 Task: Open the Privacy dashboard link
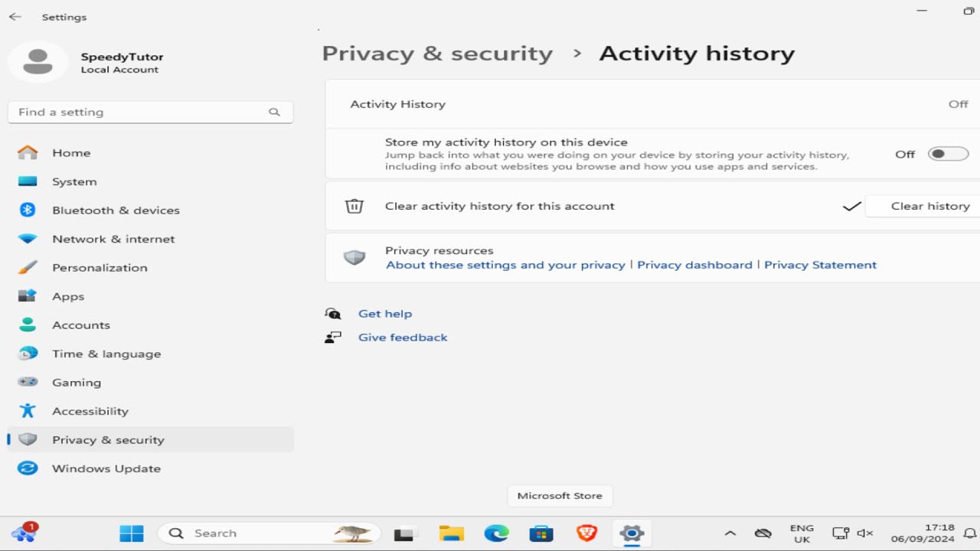(694, 265)
